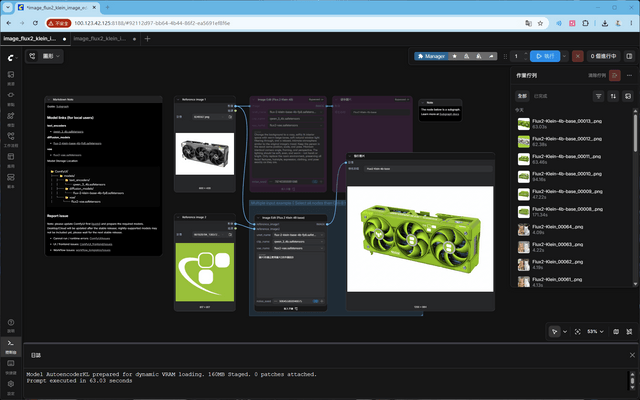Switch to the second image_flux2_klein workflow tab
640x400 pixels.
[x=105, y=39]
